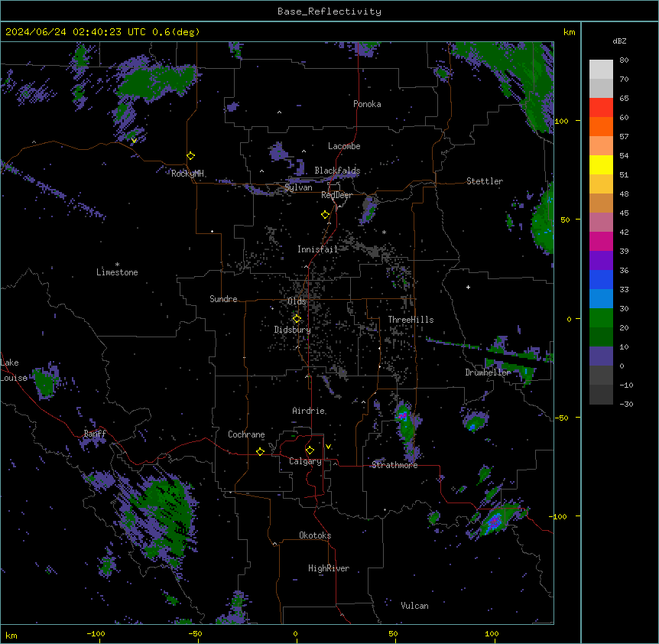Image resolution: width=659 pixels, height=644 pixels.
Task: Click the 30 value in the dBZ legend
Action: (x=624, y=308)
